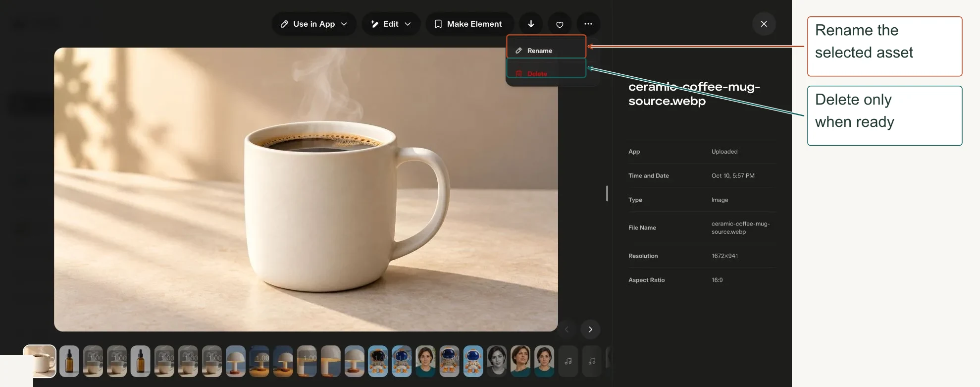This screenshot has height=387, width=980.
Task: Click the 'Aspect Ratio' label
Action: pyautogui.click(x=647, y=280)
